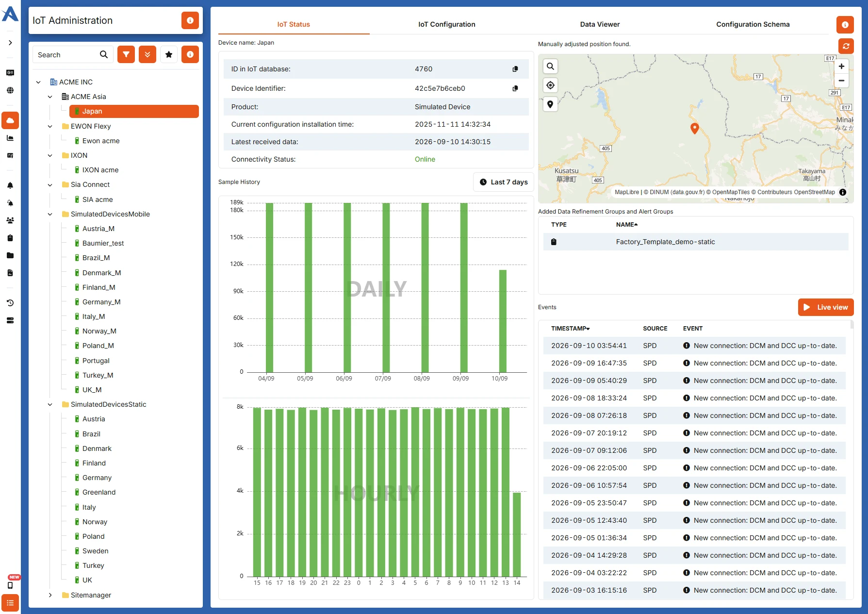
Task: Select the IoT Status tab
Action: coord(294,24)
